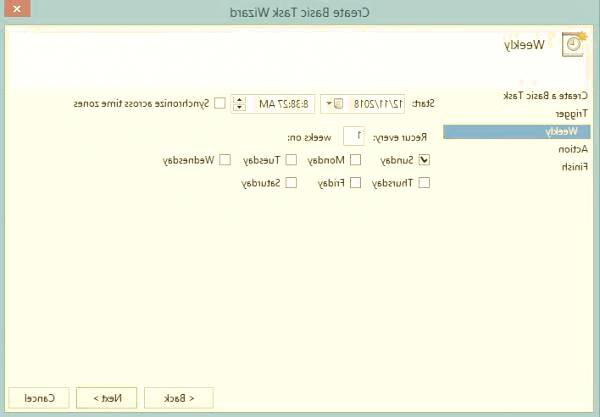Cancel the wizard
This screenshot has height=417, width=600.
(x=38, y=398)
